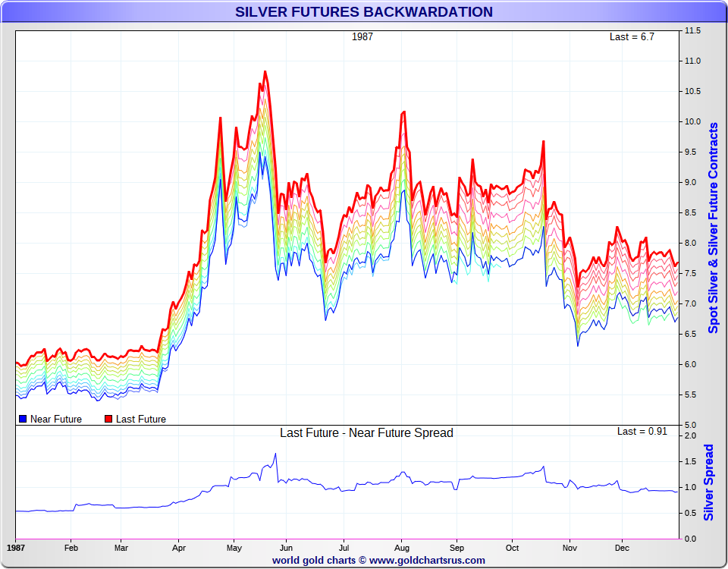Click the 0.0 spread axis tick
Image resolution: width=728 pixels, height=569 pixels.
coord(690,539)
